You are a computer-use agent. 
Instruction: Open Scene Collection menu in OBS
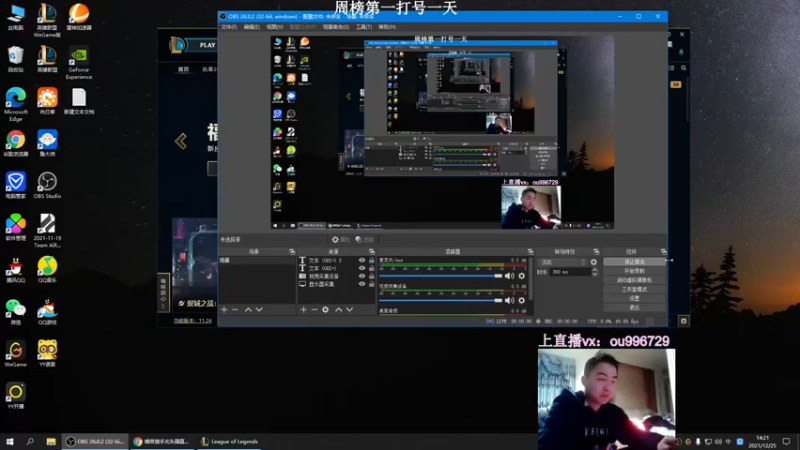[336, 27]
